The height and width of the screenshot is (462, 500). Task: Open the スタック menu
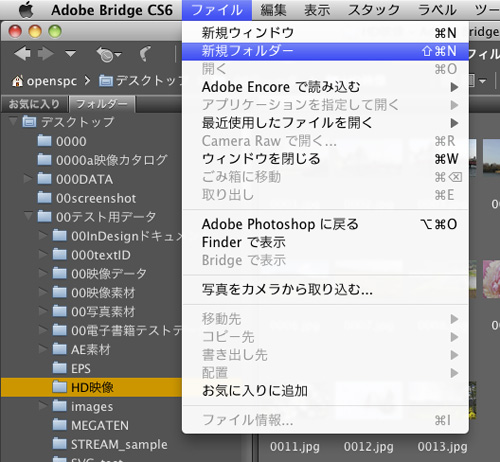374,10
